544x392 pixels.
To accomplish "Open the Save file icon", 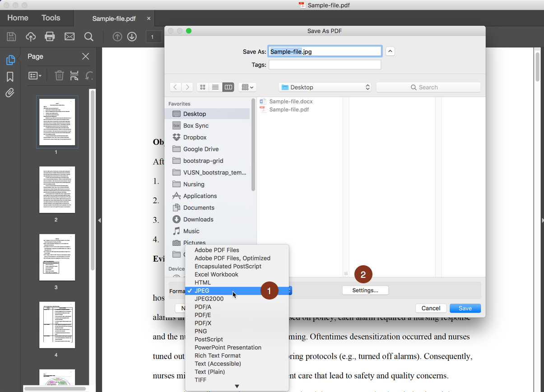I will tap(11, 37).
